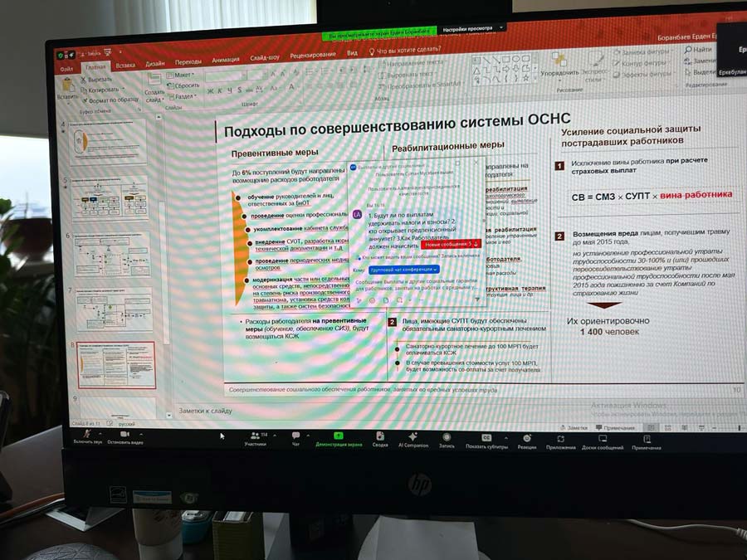Click Cut (Вырезать) in clipboard group
This screenshot has height=560, width=747.
point(97,80)
